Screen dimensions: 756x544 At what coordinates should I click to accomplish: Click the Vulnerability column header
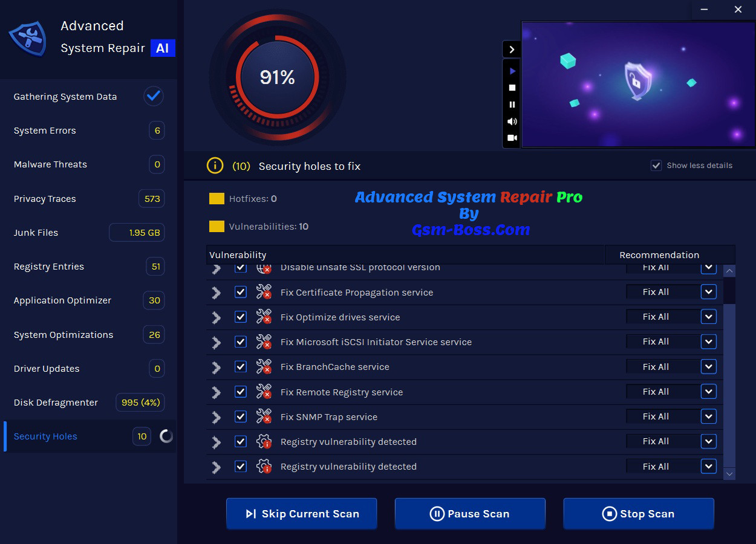[x=405, y=254]
